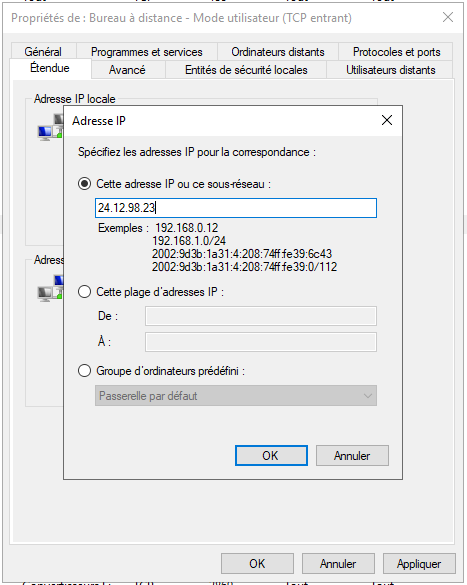This screenshot has width=467, height=585.
Task: Click the local IP network computers icon
Action: point(51,127)
